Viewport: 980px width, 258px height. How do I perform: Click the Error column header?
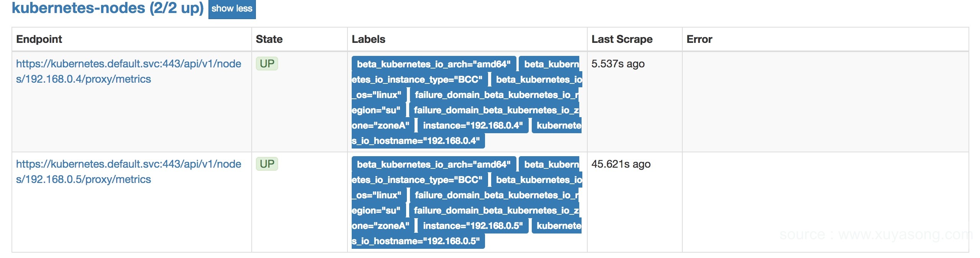click(x=699, y=39)
